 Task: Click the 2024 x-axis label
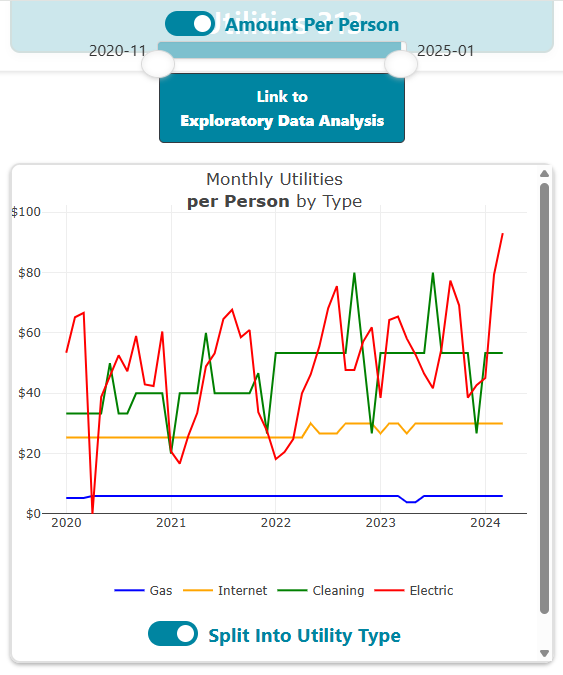pos(485,523)
